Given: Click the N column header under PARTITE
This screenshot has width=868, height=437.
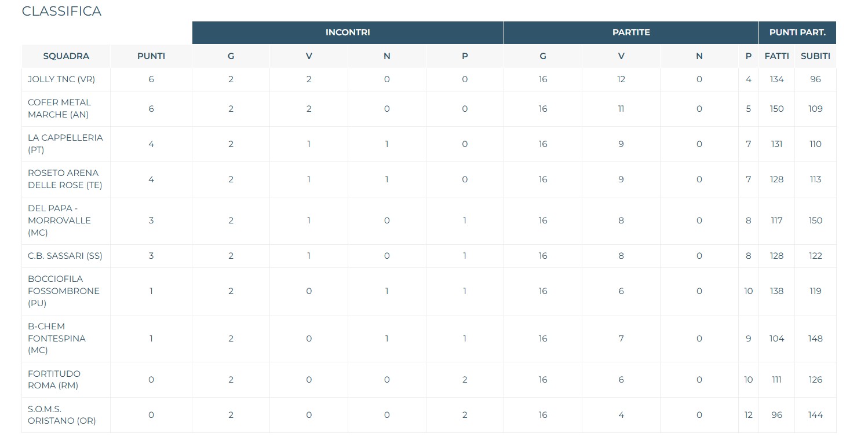Looking at the screenshot, I should (x=699, y=56).
